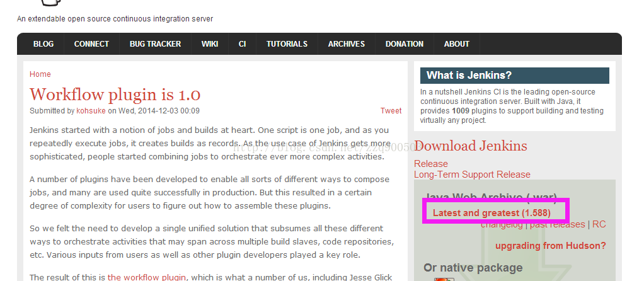Open the WIKI navigation link

point(209,44)
